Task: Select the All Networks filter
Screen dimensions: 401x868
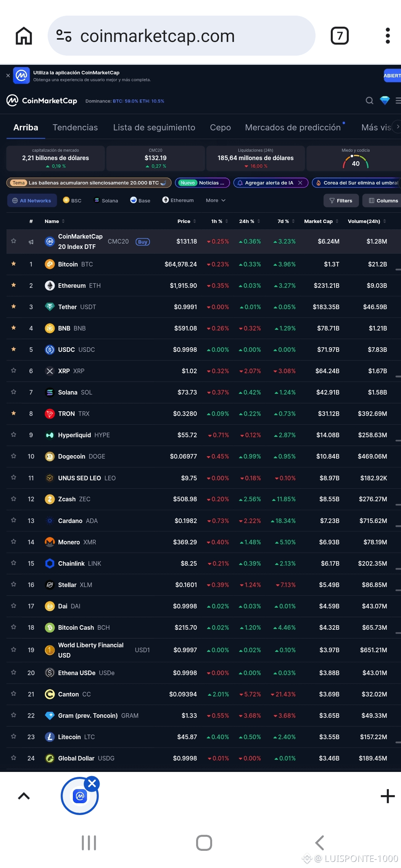Action: 32,201
